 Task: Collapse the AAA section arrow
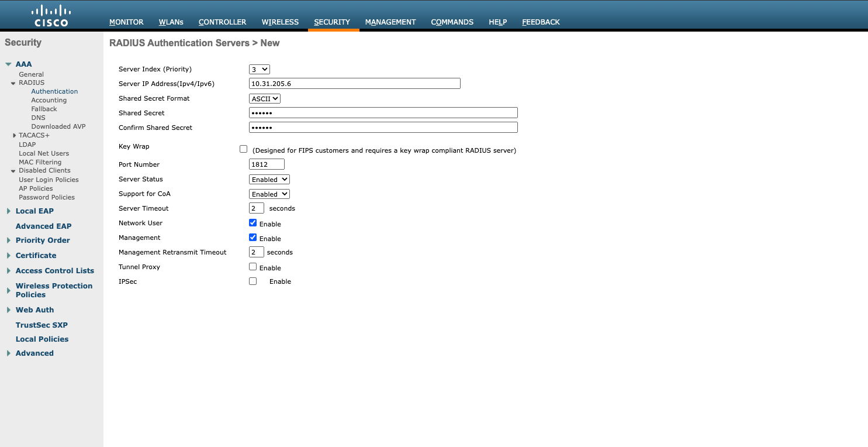coord(8,64)
